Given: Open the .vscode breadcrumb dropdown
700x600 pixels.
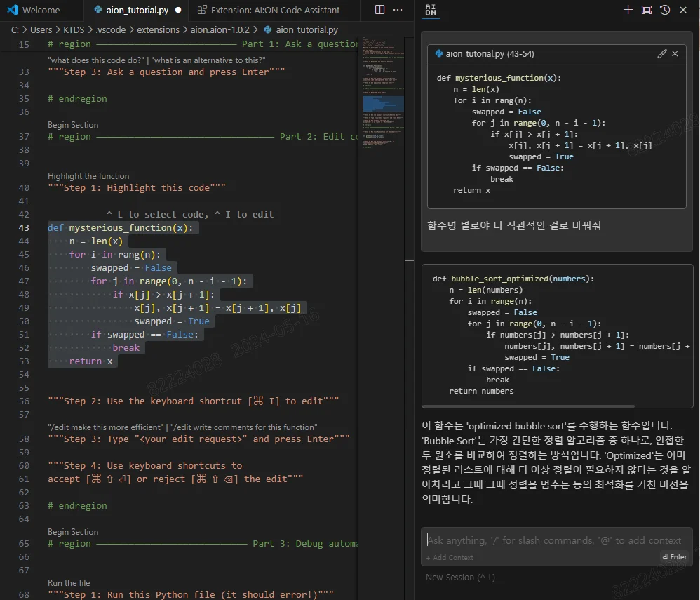Looking at the screenshot, I should [111, 29].
